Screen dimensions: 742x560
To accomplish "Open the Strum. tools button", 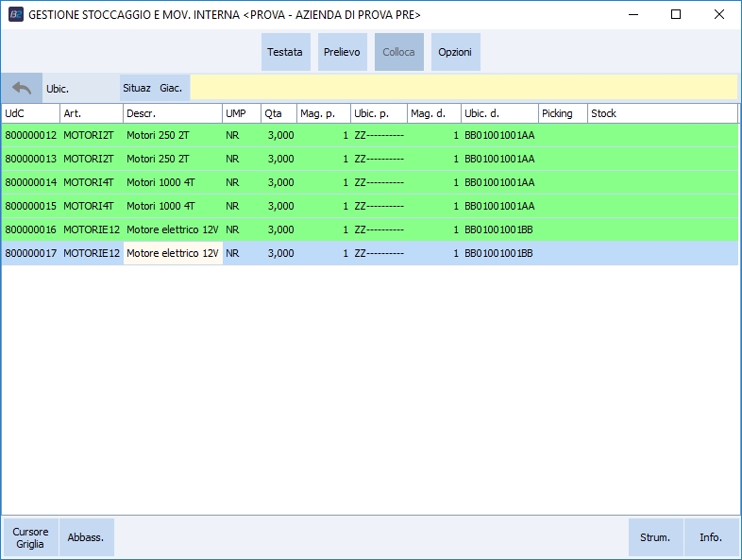I will tap(655, 537).
